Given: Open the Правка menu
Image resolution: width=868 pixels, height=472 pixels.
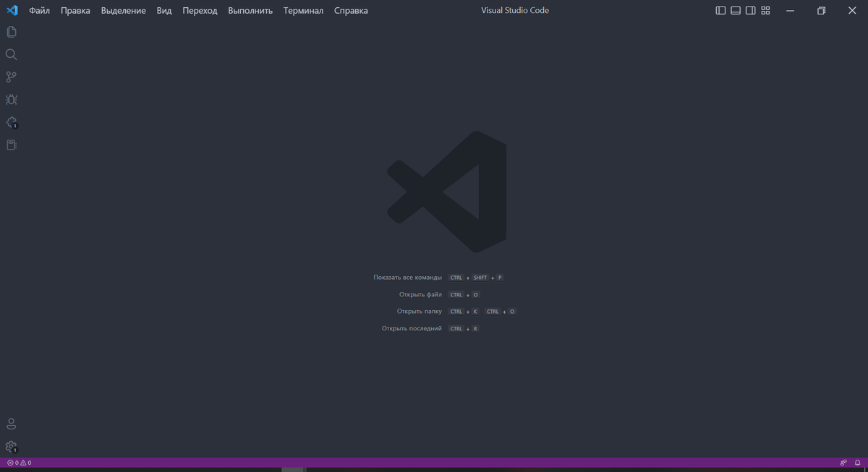Looking at the screenshot, I should 75,11.
